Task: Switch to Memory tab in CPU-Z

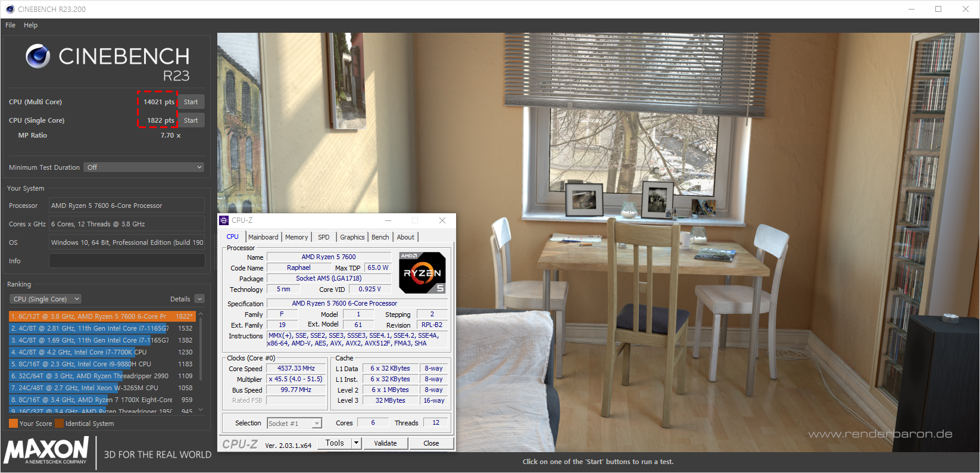Action: 297,237
